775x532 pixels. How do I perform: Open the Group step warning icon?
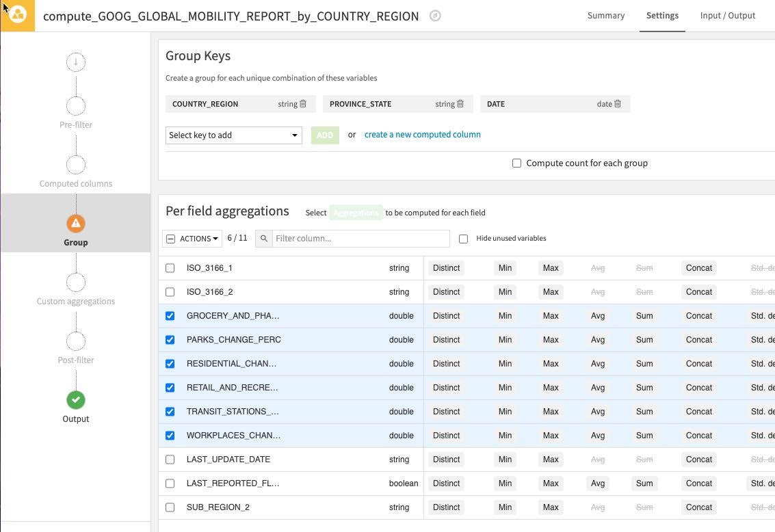pos(76,224)
